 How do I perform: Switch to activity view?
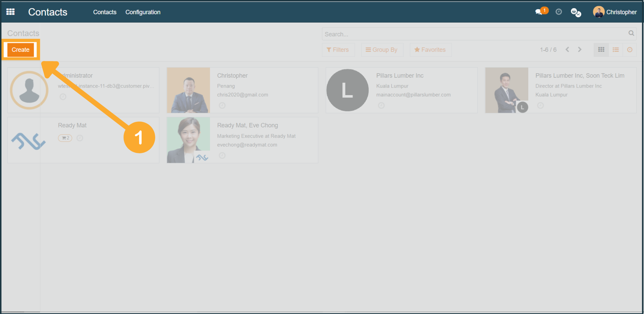point(630,50)
